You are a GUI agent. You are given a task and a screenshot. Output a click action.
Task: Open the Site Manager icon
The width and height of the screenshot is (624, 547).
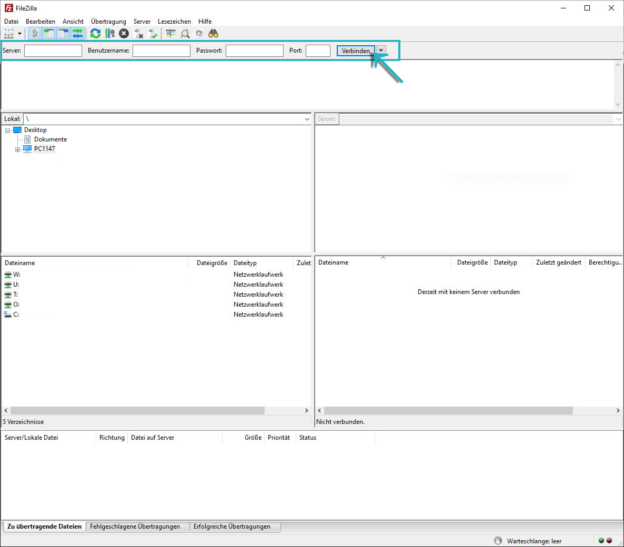(x=9, y=33)
